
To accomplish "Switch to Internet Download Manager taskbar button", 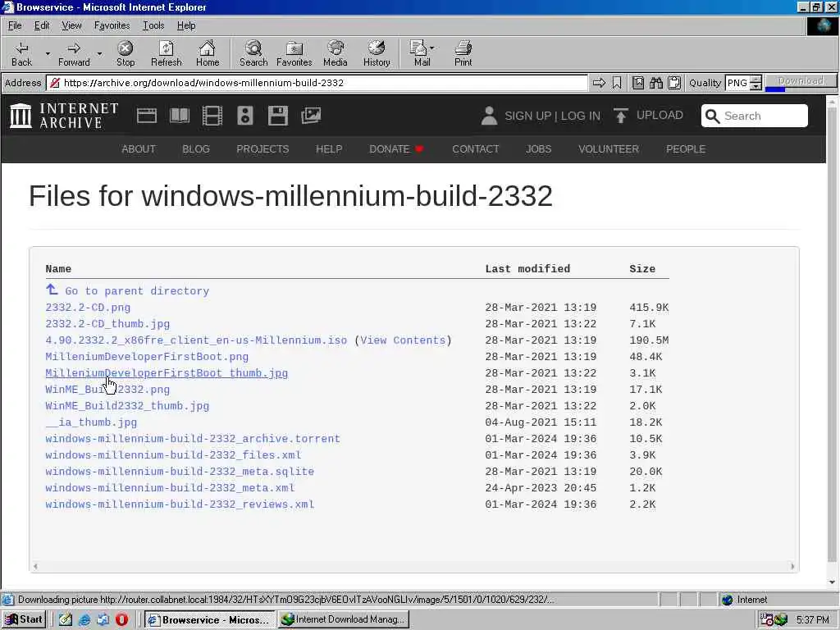I will [x=344, y=619].
